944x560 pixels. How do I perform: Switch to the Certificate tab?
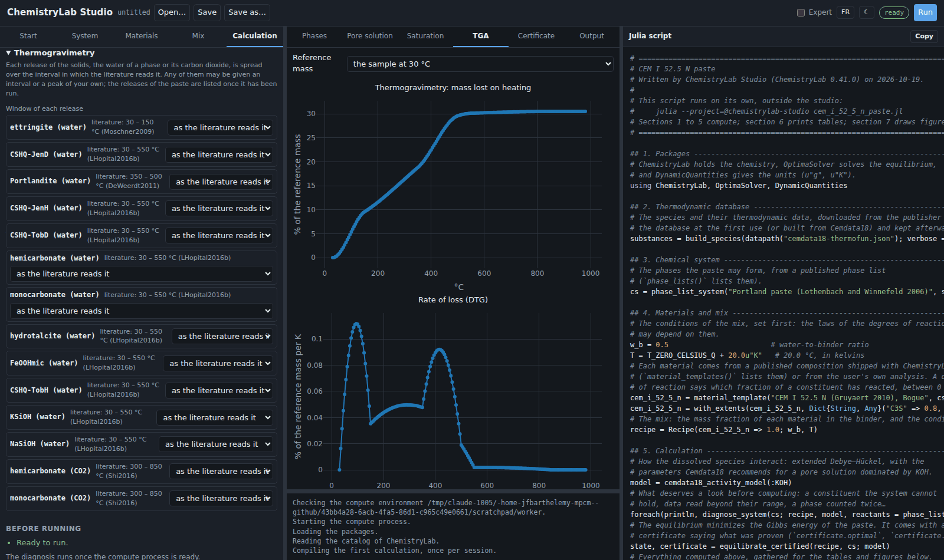click(x=536, y=36)
